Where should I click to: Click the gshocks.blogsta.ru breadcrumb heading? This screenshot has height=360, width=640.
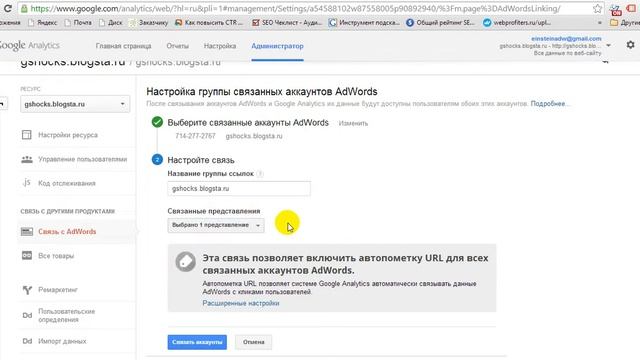(x=73, y=62)
